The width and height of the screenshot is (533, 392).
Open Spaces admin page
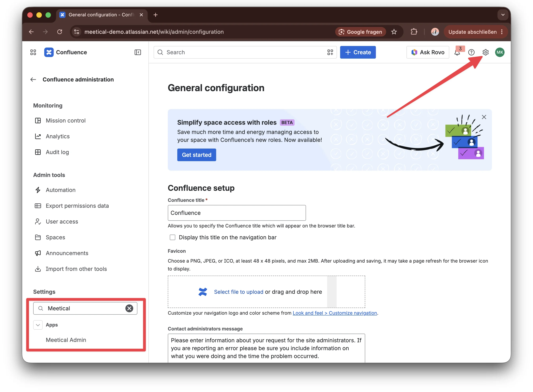pos(55,237)
